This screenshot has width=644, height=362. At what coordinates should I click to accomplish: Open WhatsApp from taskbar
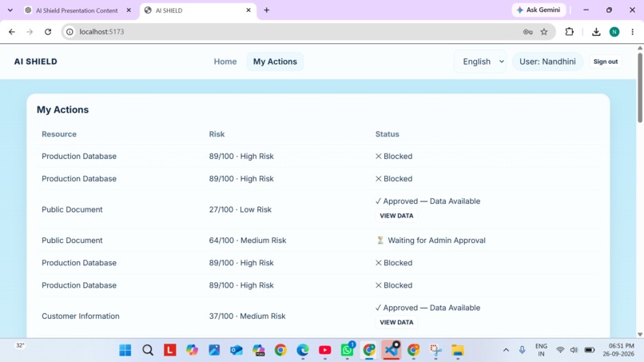click(x=348, y=350)
